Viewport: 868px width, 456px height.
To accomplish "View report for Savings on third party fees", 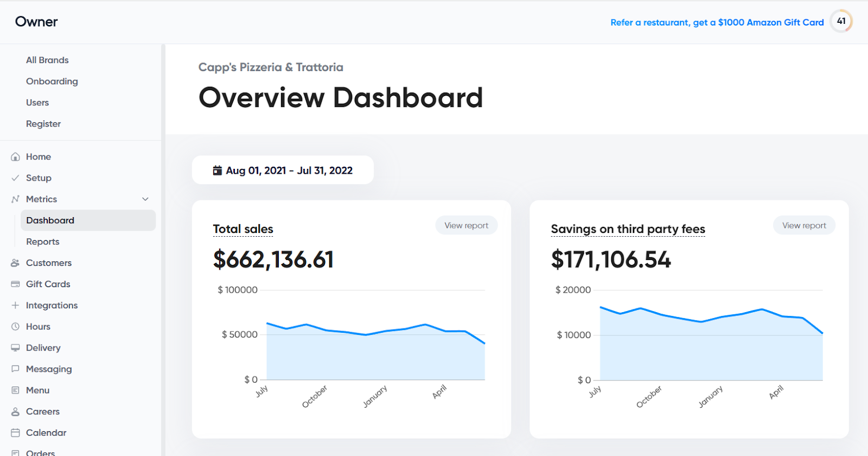I will click(x=804, y=225).
